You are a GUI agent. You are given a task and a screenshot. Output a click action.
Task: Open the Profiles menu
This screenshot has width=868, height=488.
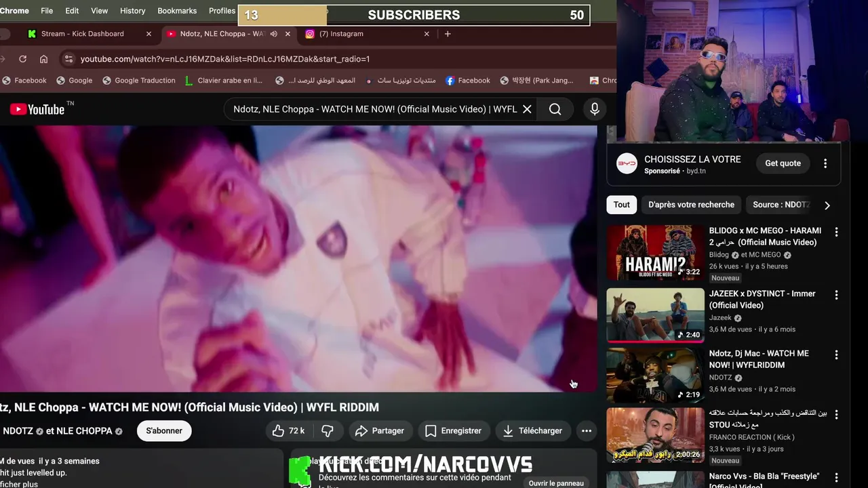[222, 11]
